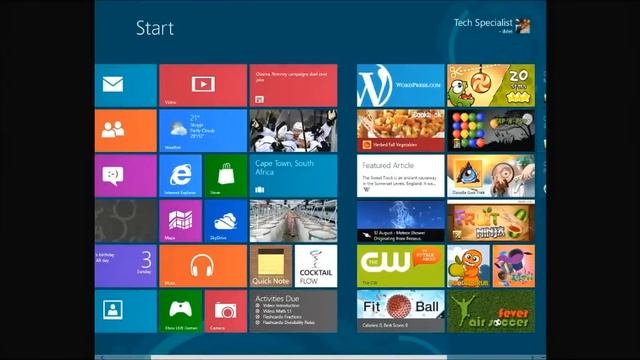Viewport: 640px width, 360px height.
Task: Open the Wikipedia Featured Article tile
Action: coord(401,176)
